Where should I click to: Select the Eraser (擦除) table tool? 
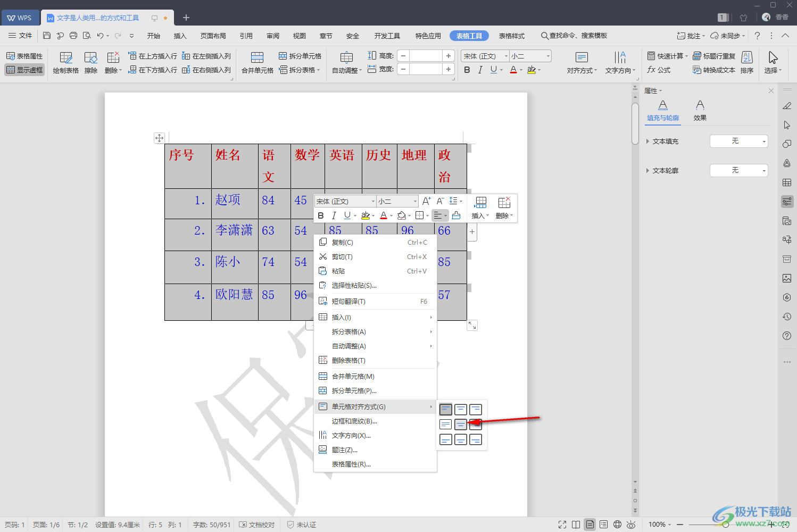click(x=91, y=62)
